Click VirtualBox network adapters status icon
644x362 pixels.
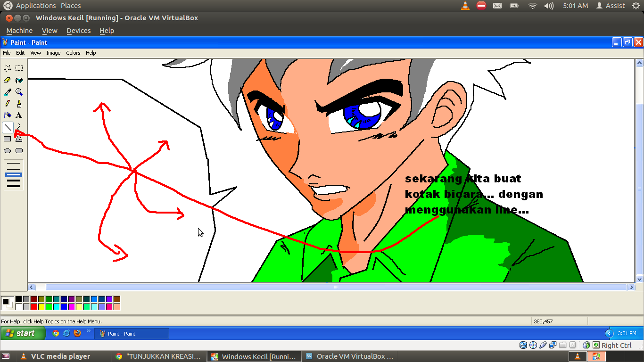pyautogui.click(x=553, y=345)
